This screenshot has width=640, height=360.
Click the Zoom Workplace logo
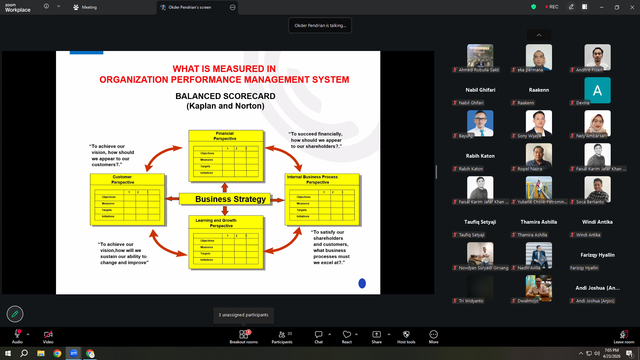[18, 7]
